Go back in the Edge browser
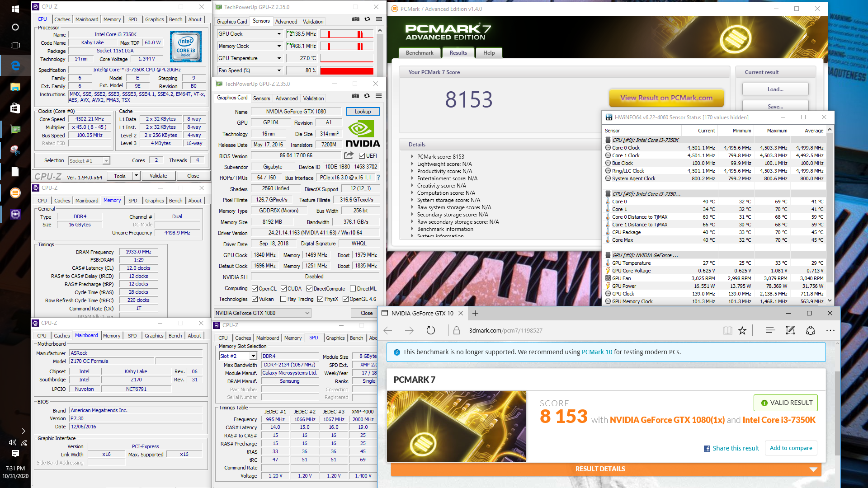Screen dimensions: 868x488 pyautogui.click(x=388, y=331)
